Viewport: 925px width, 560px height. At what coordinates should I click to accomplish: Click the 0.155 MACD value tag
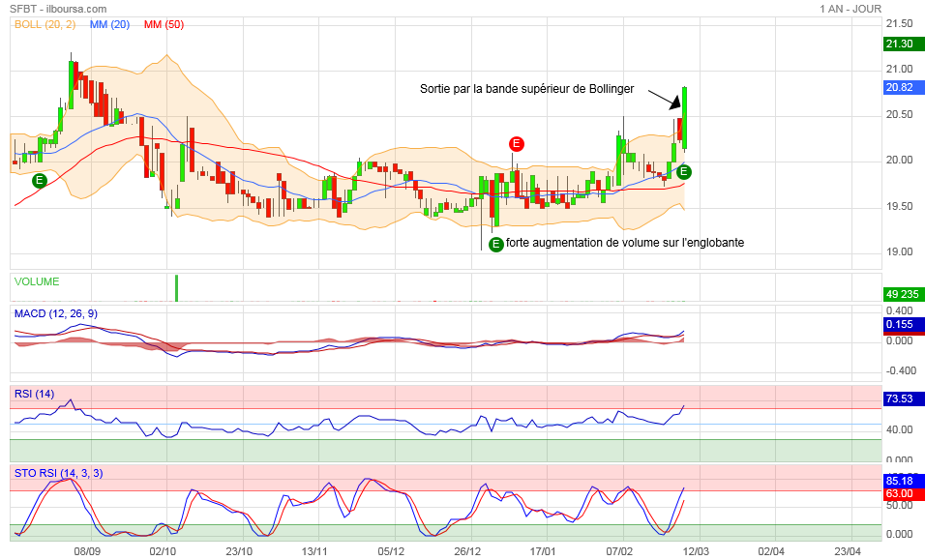coord(903,324)
